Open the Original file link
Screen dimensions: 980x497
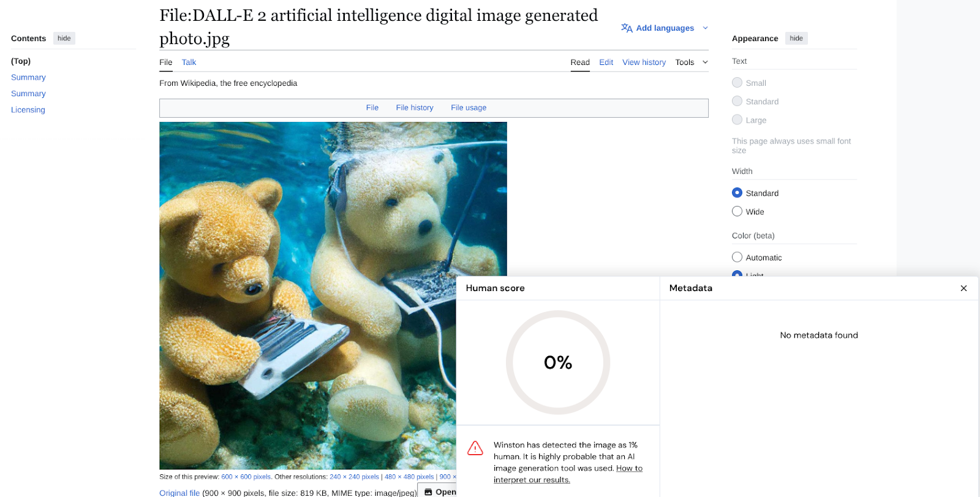(x=179, y=493)
